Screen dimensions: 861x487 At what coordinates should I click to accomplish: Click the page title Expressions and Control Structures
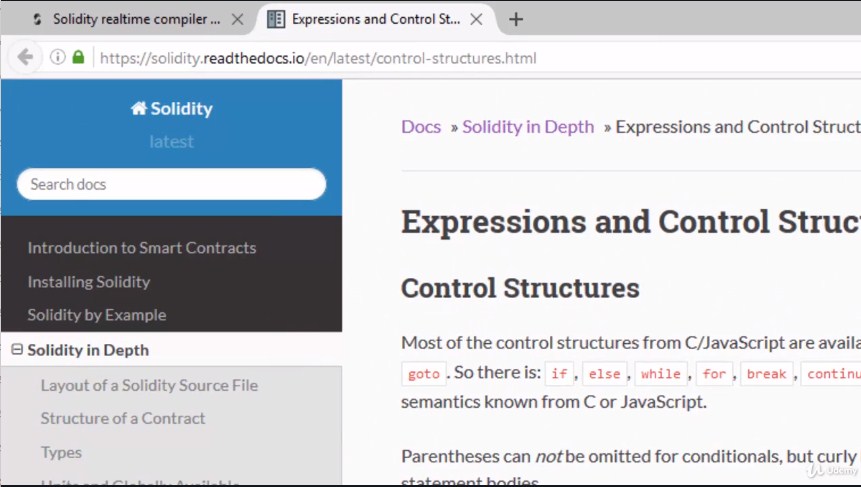click(631, 222)
